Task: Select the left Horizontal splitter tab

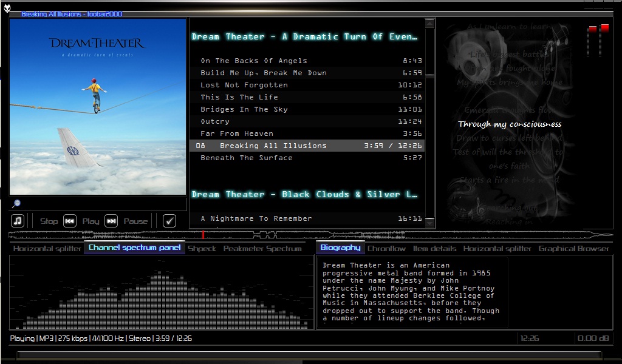Action: (x=47, y=249)
